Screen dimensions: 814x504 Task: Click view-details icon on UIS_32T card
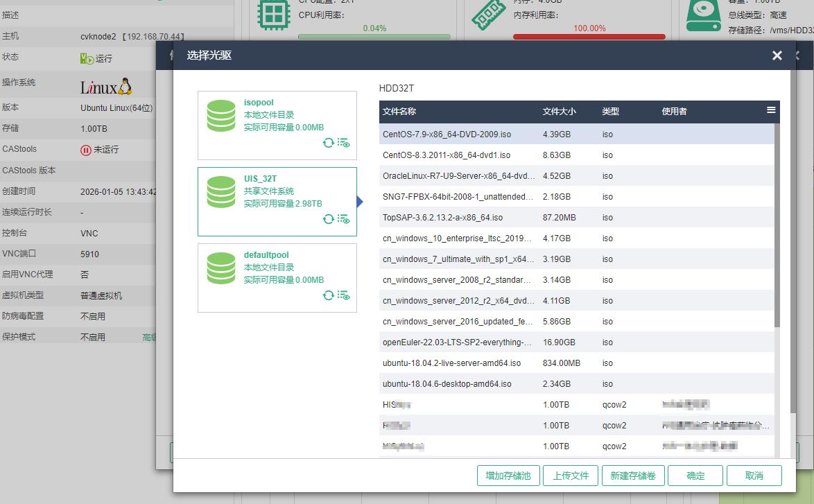(344, 219)
